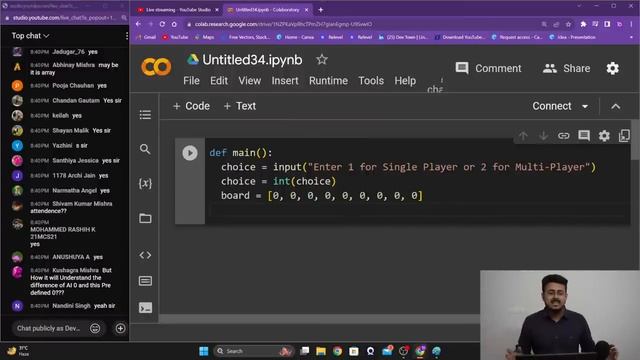
Task: Click the browser home icon
Action: 174,24
